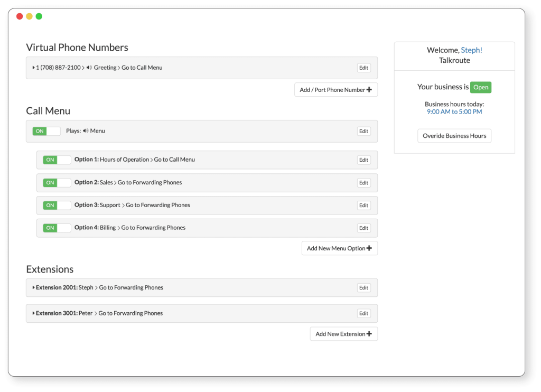Expand the 1 (708) 887-2100 phone number row
Viewport: 541px width, 392px height.
point(33,68)
